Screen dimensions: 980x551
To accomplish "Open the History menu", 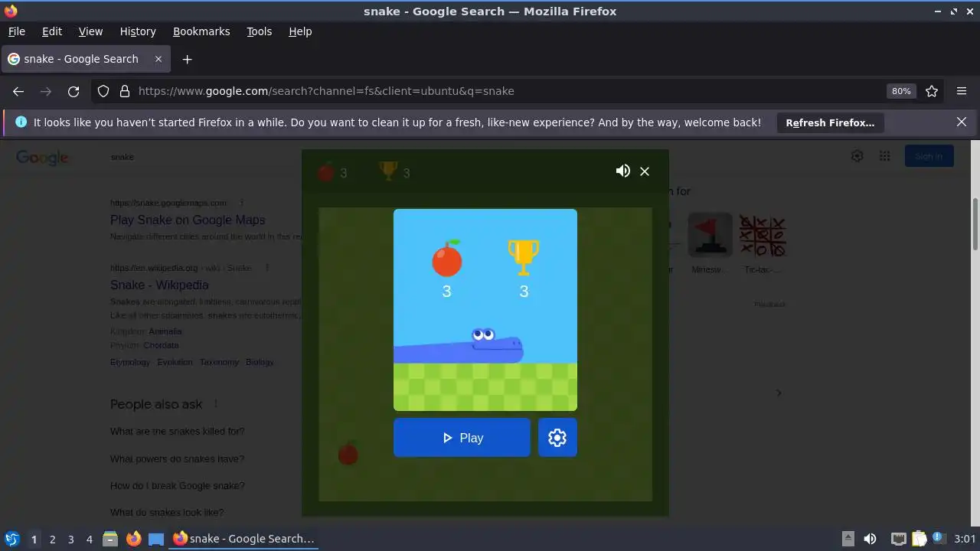I will 138,31.
